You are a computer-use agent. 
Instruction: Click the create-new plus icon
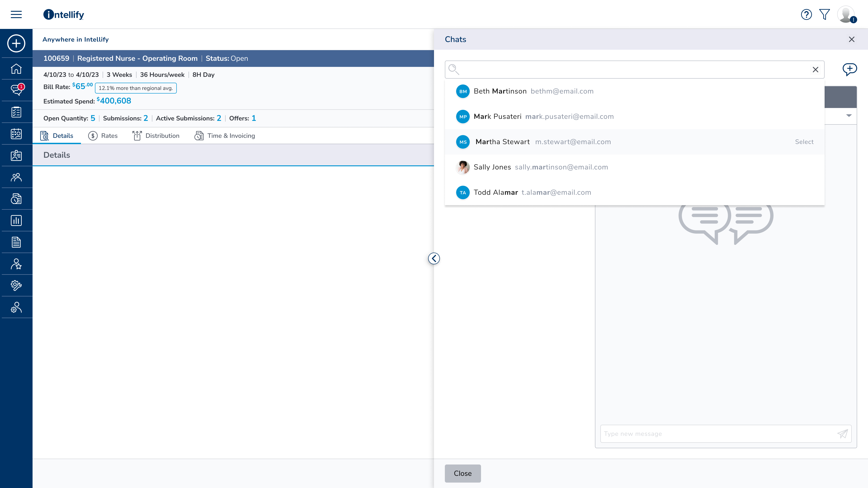click(16, 44)
